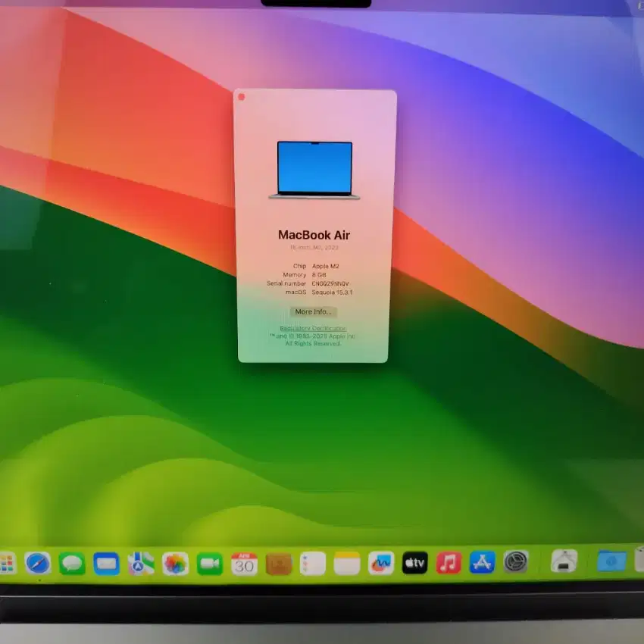This screenshot has width=644, height=644.
Task: Launch Reminders from the Dock
Action: (313, 563)
